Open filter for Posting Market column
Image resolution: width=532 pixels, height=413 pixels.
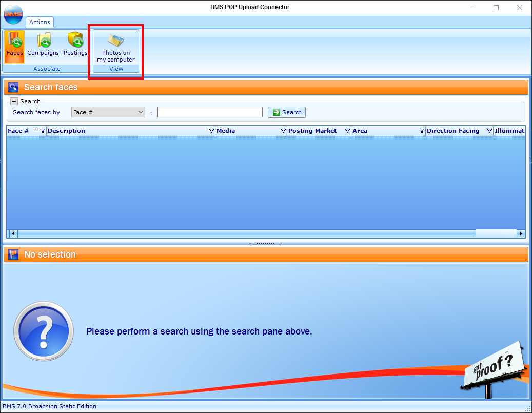pos(347,131)
